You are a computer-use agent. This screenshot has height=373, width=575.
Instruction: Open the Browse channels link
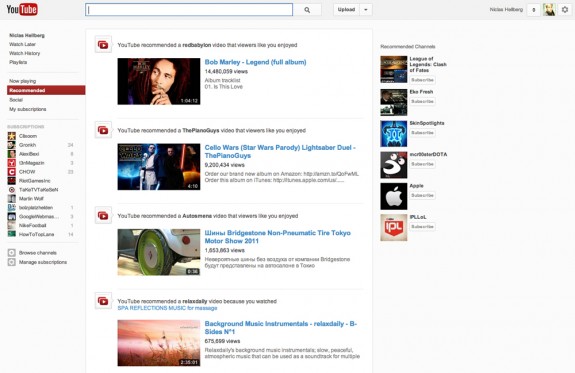pos(38,253)
